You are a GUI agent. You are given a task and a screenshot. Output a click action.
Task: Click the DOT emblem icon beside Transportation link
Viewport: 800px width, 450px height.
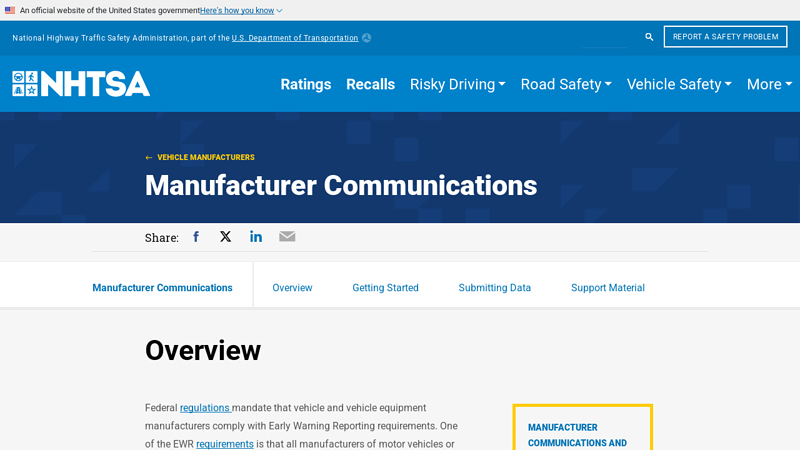[x=366, y=38]
